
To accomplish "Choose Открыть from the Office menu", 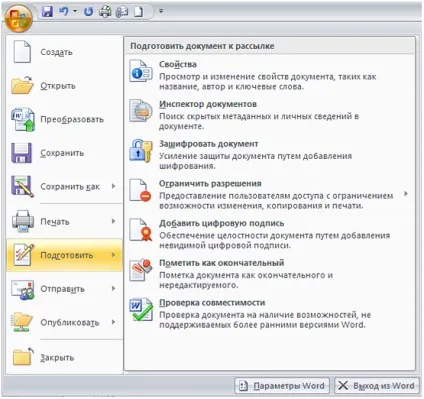I will (x=64, y=86).
